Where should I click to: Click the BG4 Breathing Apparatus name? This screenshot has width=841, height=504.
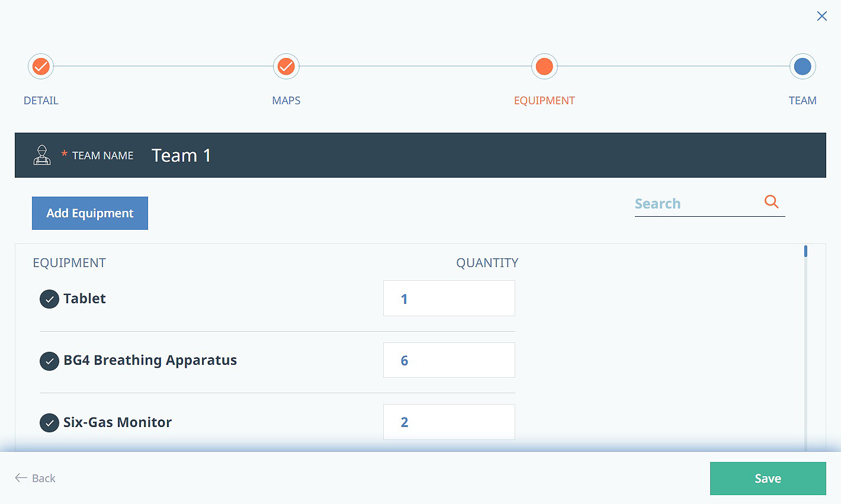pos(150,360)
